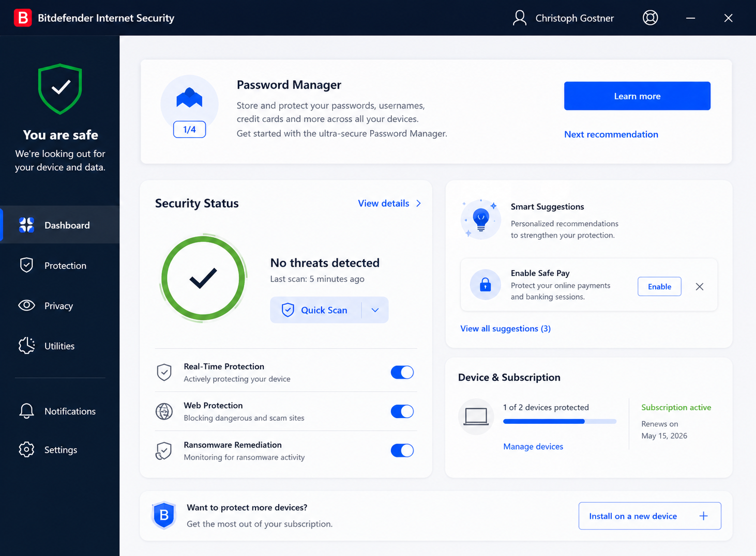756x556 pixels.
Task: Open View all suggestions (3)
Action: pos(505,329)
